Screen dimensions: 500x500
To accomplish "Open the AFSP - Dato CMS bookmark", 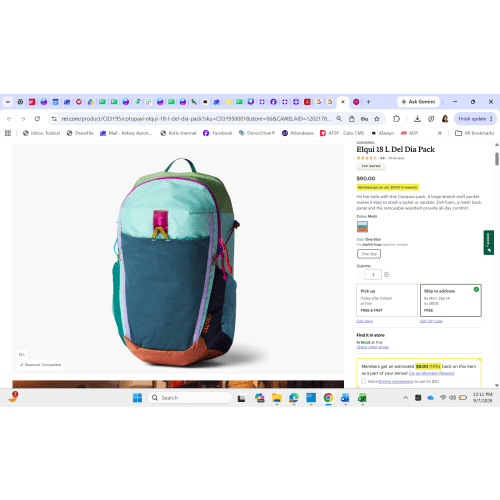I will [342, 133].
